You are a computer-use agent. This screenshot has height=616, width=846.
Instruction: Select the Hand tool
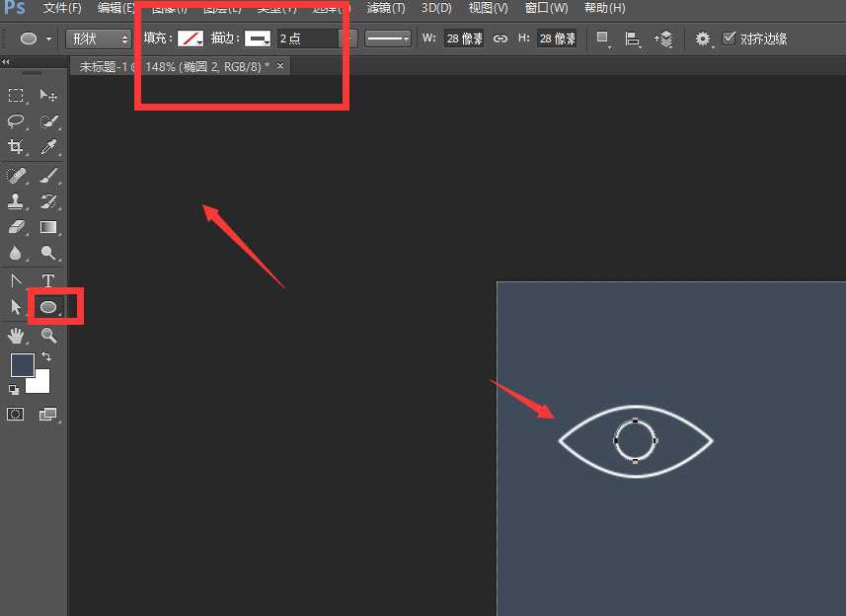(16, 336)
